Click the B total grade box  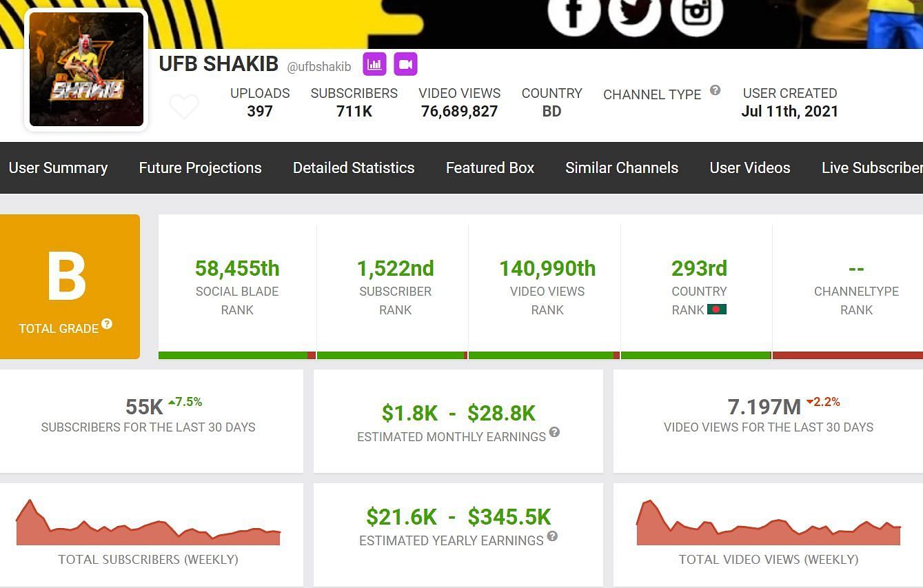click(70, 287)
